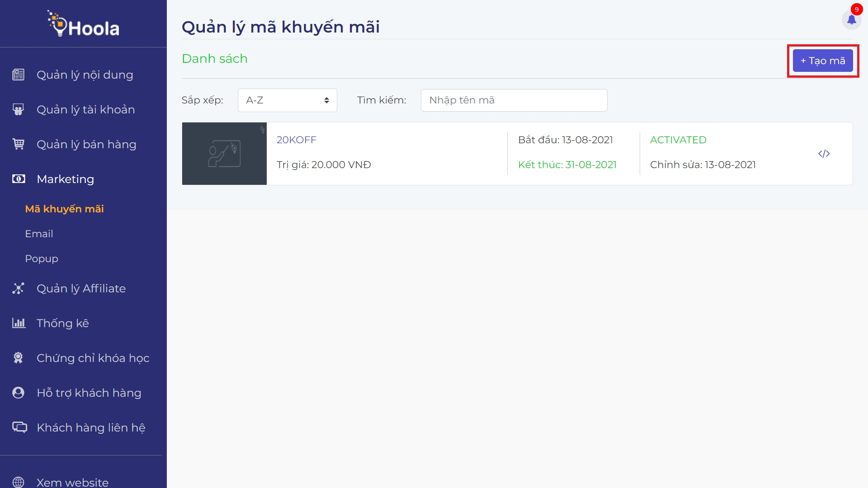The height and width of the screenshot is (488, 868).
Task: Click the notification bell icon
Action: pyautogui.click(x=851, y=20)
